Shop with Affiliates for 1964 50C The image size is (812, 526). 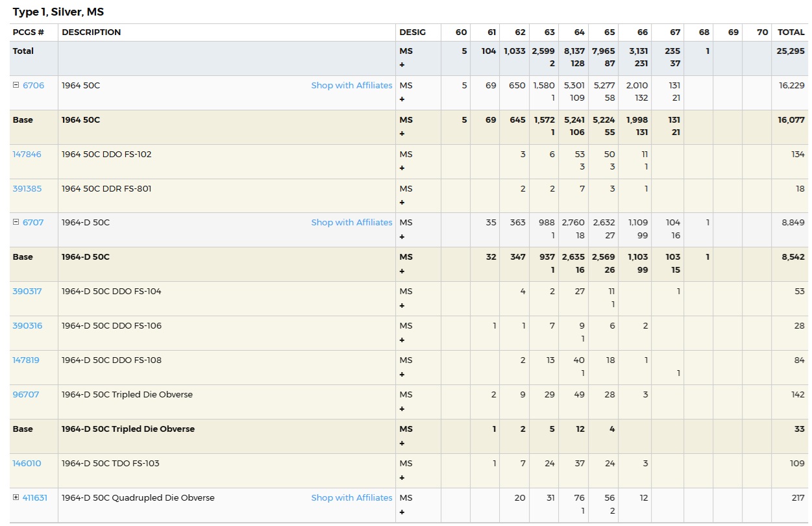coord(352,85)
